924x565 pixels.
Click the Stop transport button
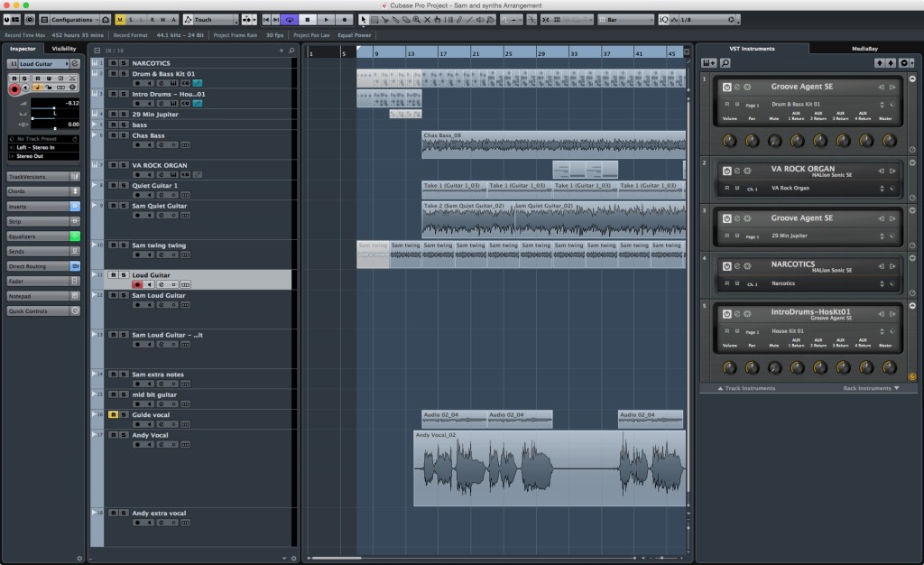[x=307, y=20]
